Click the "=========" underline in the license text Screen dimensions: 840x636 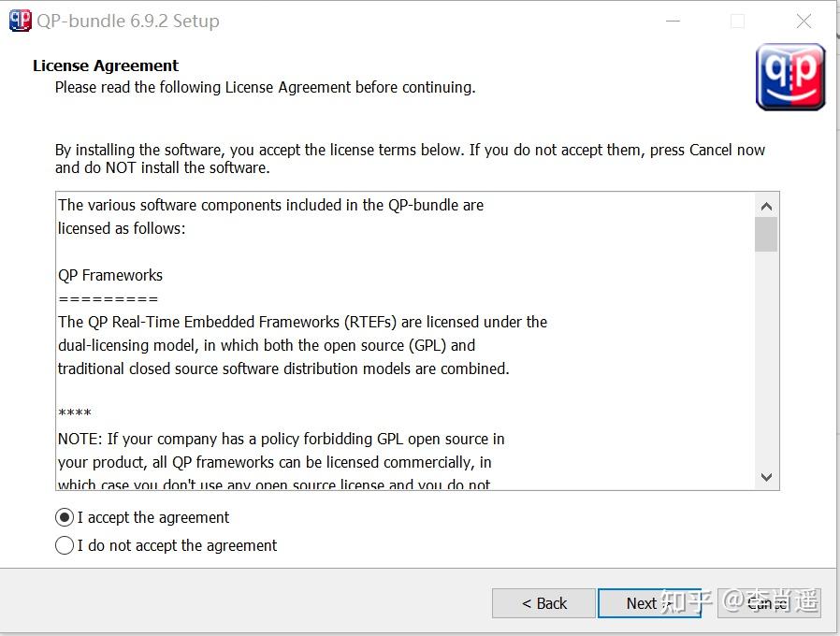[108, 299]
